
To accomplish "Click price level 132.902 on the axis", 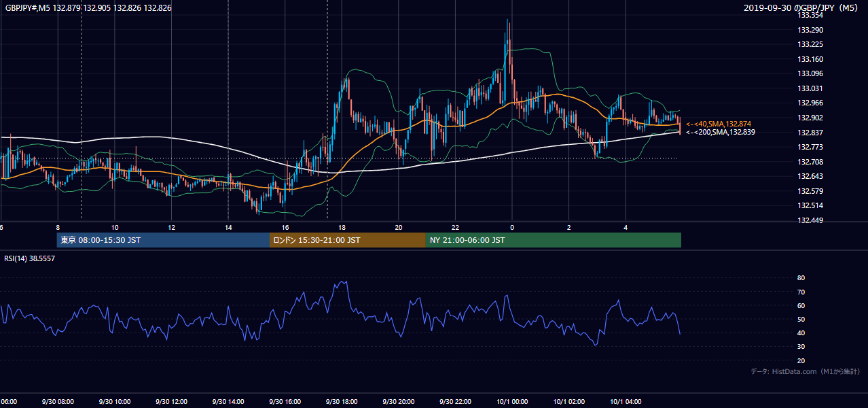I will pyautogui.click(x=810, y=118).
